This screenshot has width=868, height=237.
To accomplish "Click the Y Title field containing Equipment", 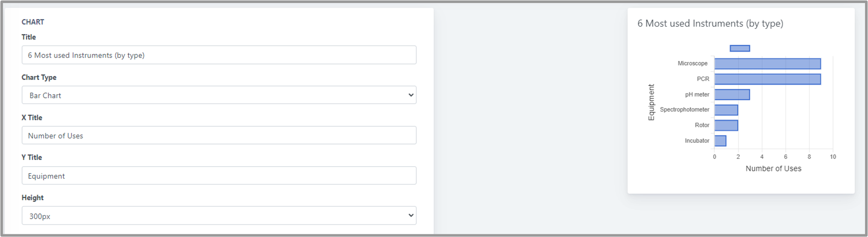I will click(x=219, y=176).
